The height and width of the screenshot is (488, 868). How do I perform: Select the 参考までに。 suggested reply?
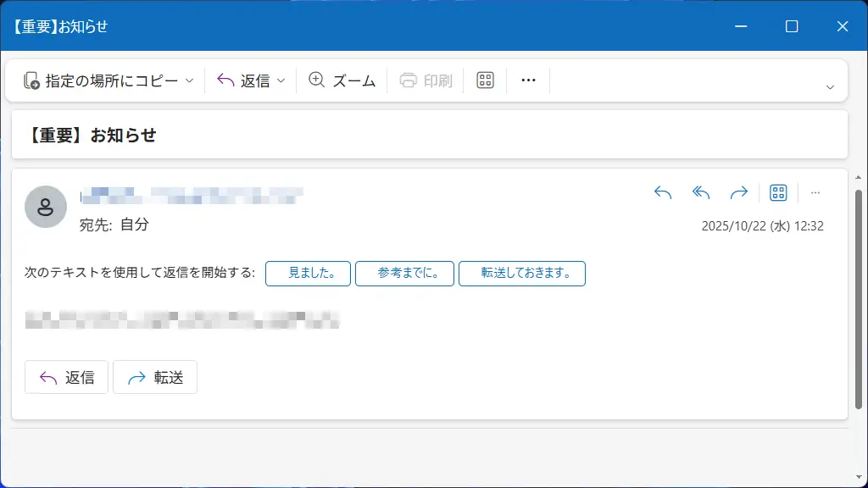403,274
